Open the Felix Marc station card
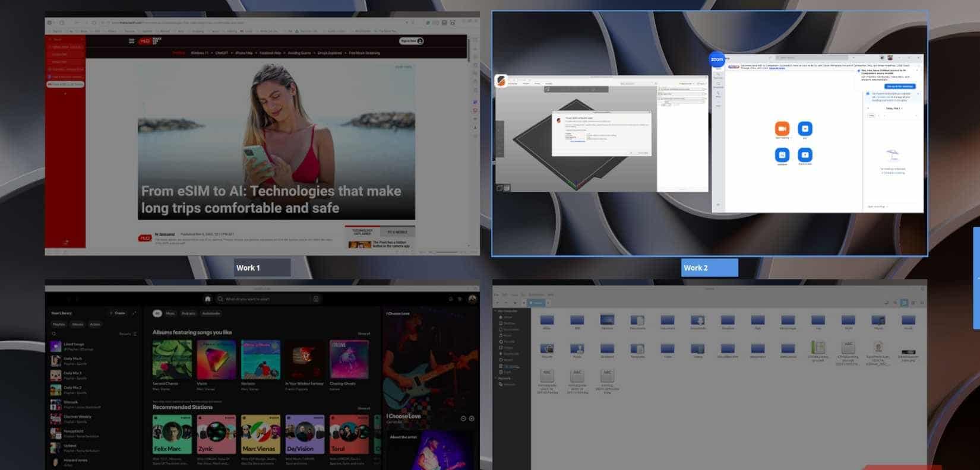 tap(172, 434)
